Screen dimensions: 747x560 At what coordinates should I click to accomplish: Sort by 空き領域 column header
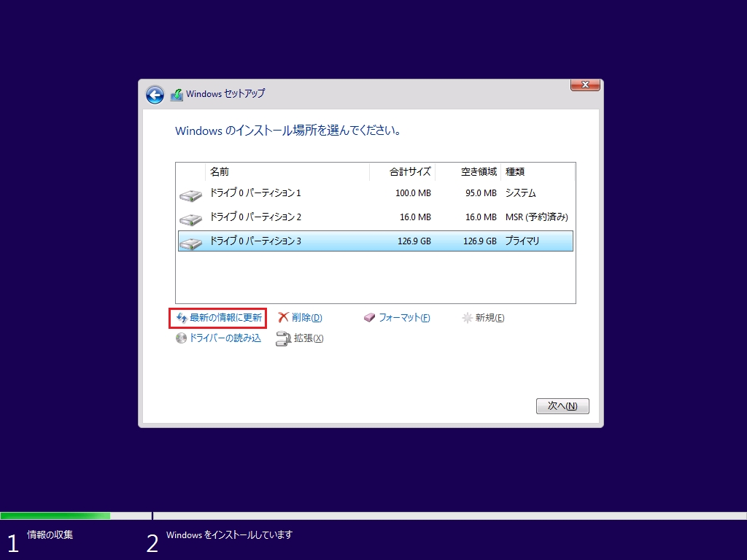(x=468, y=172)
